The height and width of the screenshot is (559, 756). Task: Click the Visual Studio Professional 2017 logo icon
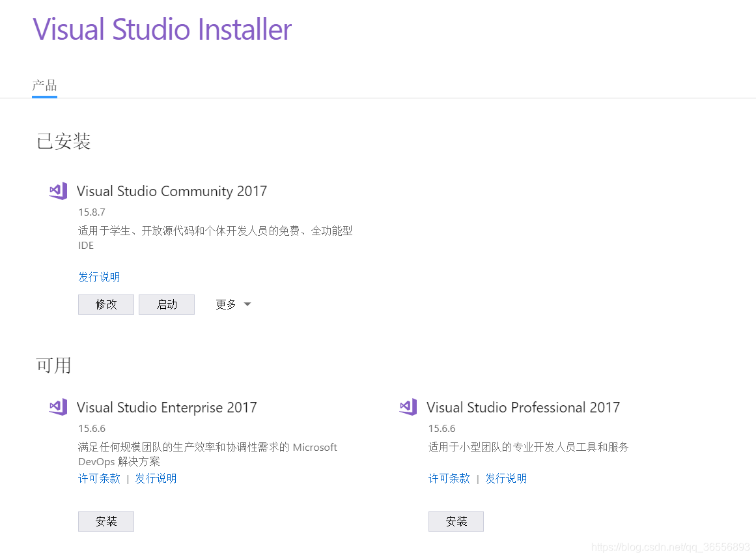408,408
